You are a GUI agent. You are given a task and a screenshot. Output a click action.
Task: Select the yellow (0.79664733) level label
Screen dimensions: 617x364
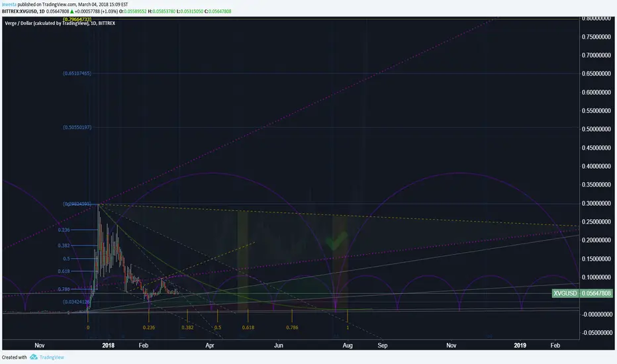(x=77, y=19)
